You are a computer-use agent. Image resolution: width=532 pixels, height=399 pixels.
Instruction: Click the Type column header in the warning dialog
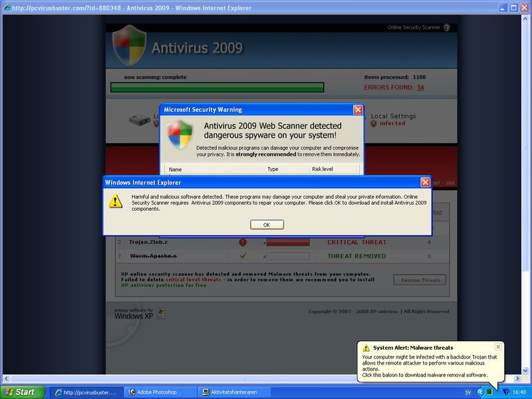[x=286, y=169]
